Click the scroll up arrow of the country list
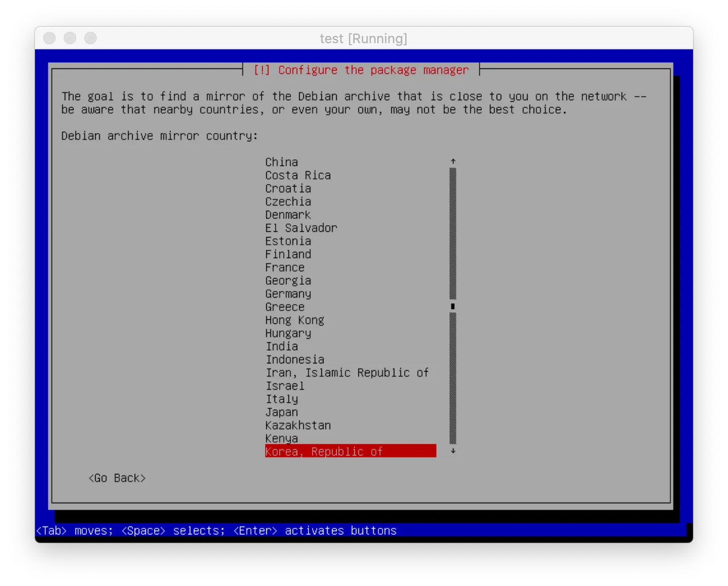The width and height of the screenshot is (728, 586). (453, 161)
